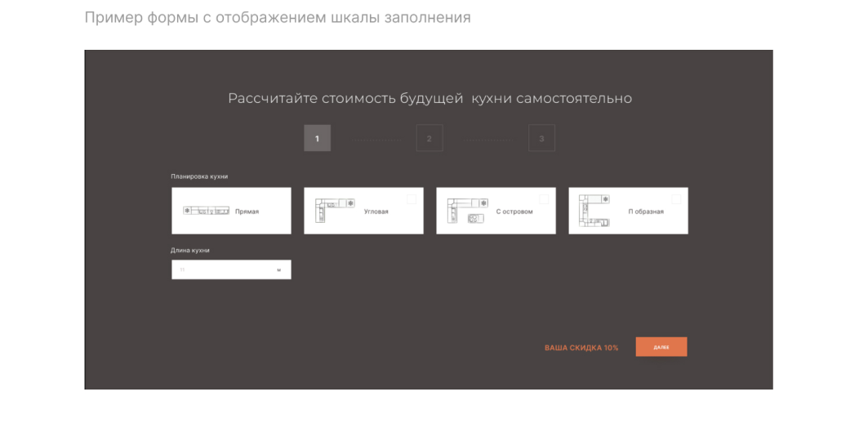Click the Прямая layout label

tap(247, 211)
